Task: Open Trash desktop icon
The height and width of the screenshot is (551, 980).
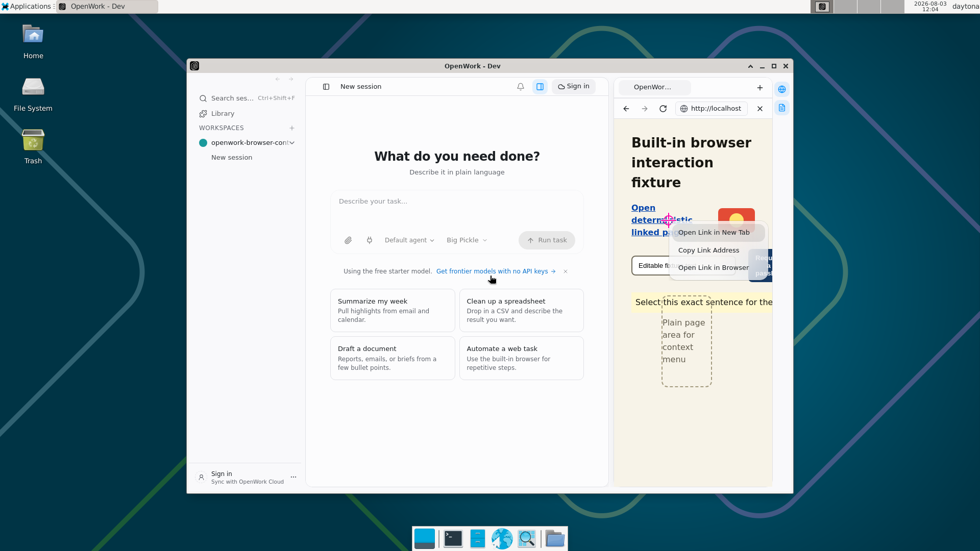Action: click(33, 147)
